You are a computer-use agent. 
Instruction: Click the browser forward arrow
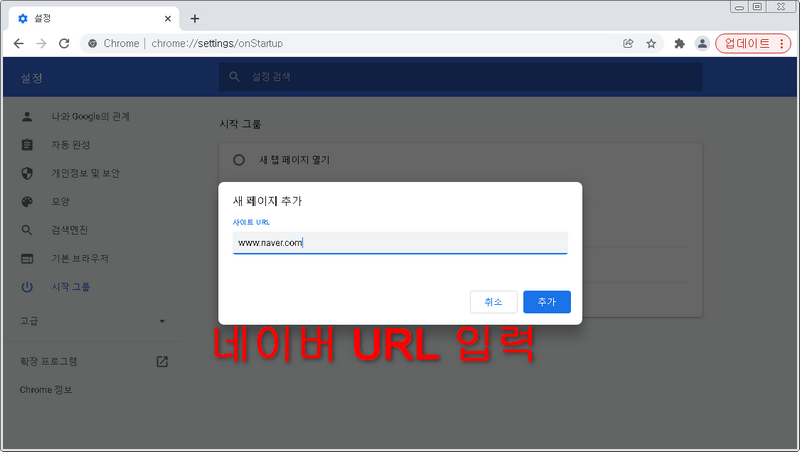click(x=41, y=43)
